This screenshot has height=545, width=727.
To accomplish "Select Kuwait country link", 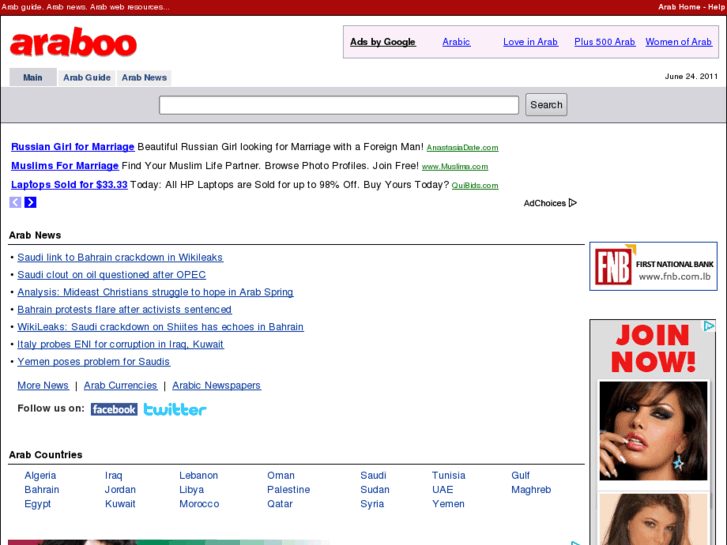I will [x=120, y=504].
